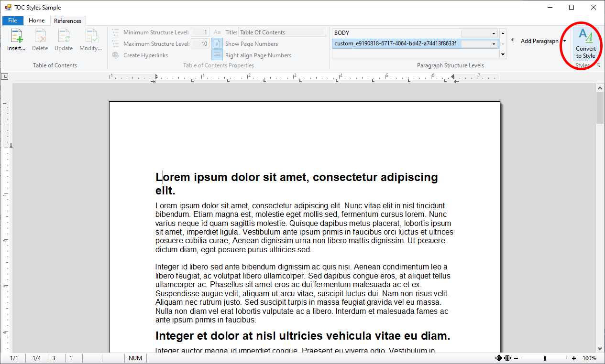Click the Update table of contents icon
Image resolution: width=605 pixels, height=364 pixels.
64,36
